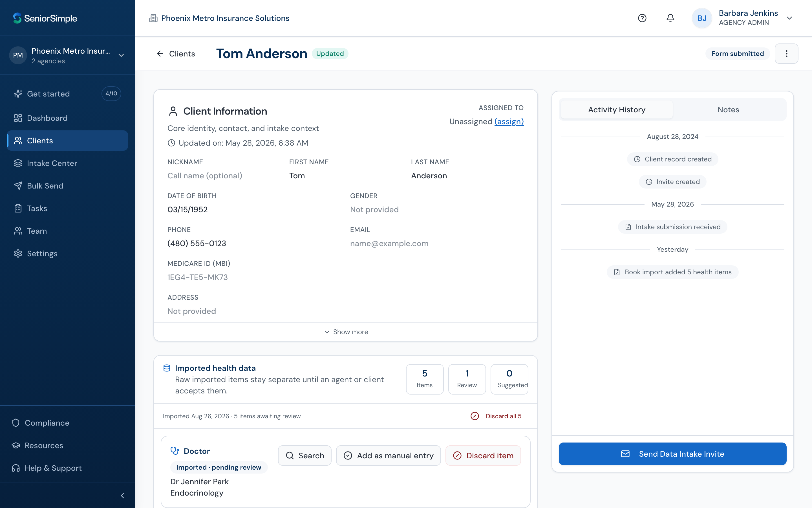Screen dimensions: 812x508
Task: Go back to Clients list
Action: (x=175, y=54)
